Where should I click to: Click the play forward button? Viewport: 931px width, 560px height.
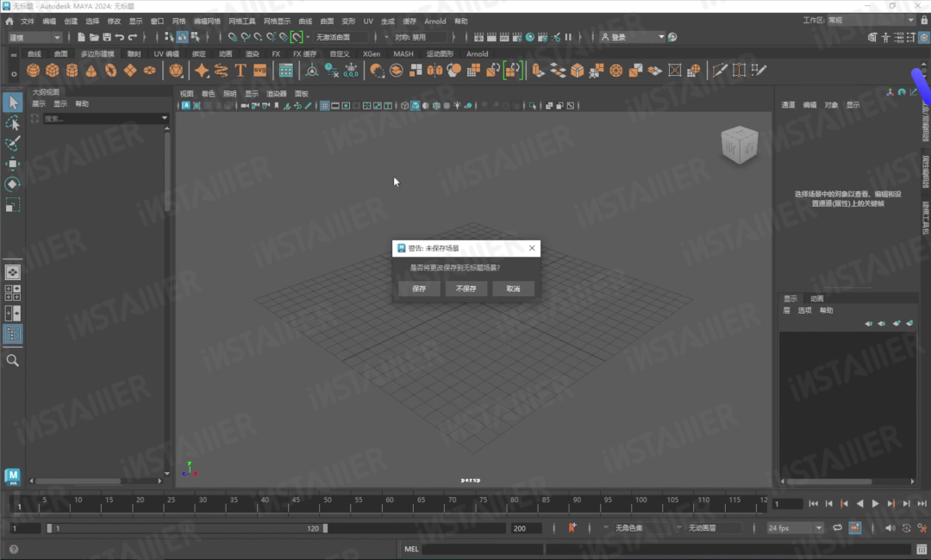tap(875, 504)
